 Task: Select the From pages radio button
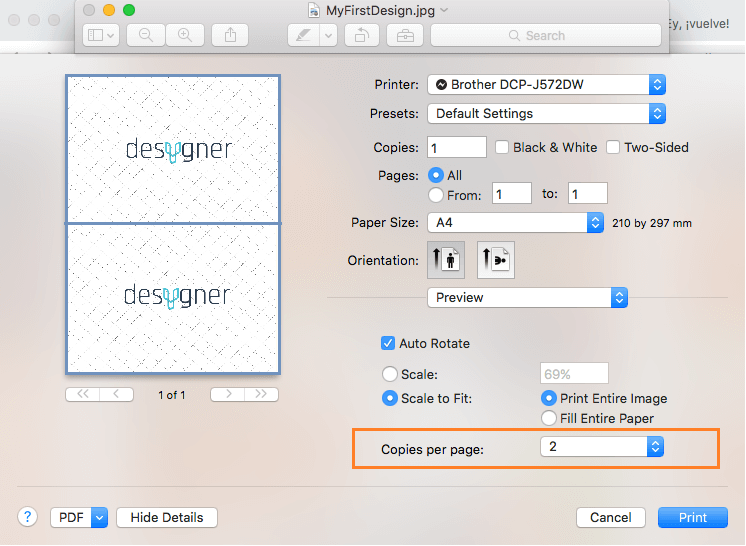(x=435, y=195)
